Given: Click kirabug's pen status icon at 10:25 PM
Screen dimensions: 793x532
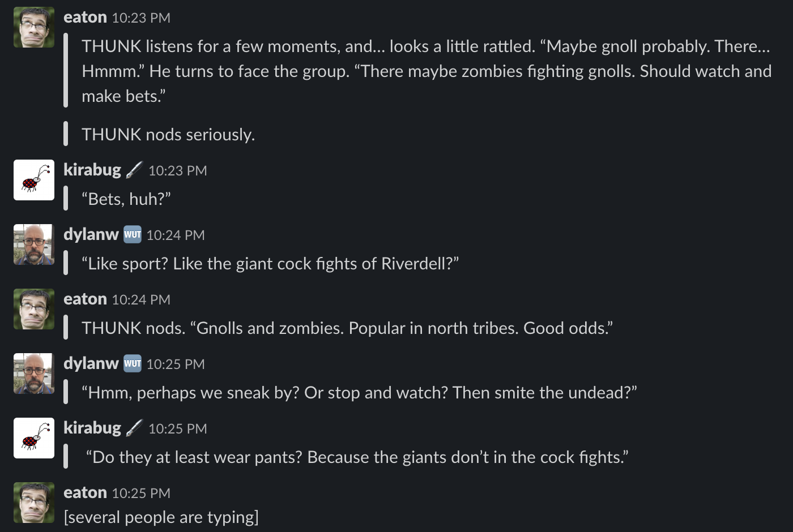Looking at the screenshot, I should pyautogui.click(x=134, y=428).
